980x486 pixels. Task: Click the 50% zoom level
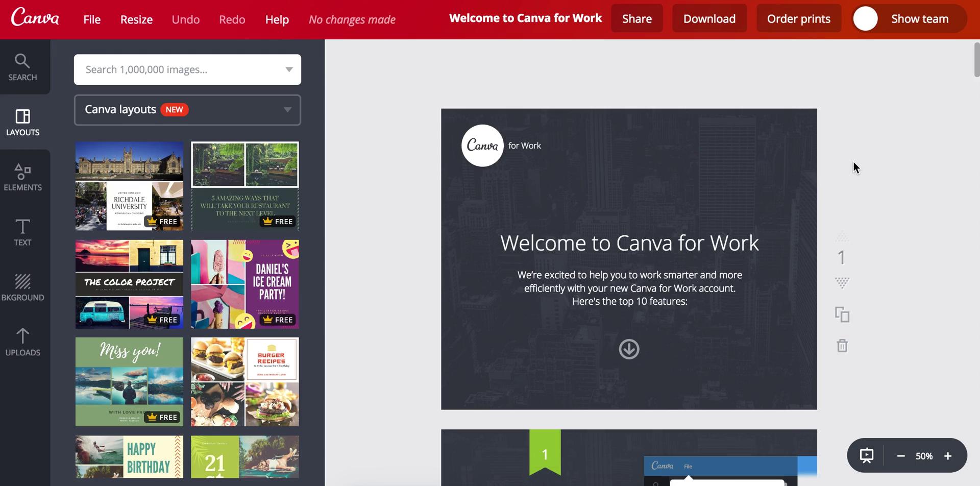tap(924, 456)
